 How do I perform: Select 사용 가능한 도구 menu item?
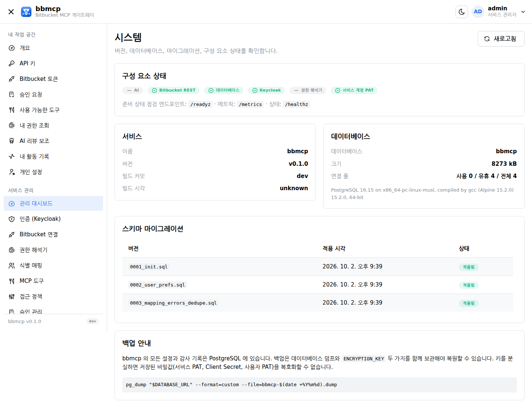coord(53,110)
